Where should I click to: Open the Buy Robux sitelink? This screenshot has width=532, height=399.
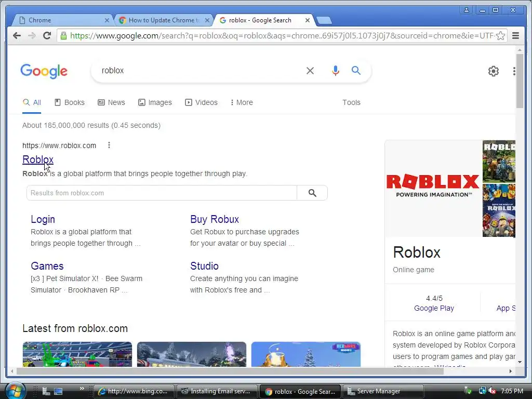[x=215, y=219]
